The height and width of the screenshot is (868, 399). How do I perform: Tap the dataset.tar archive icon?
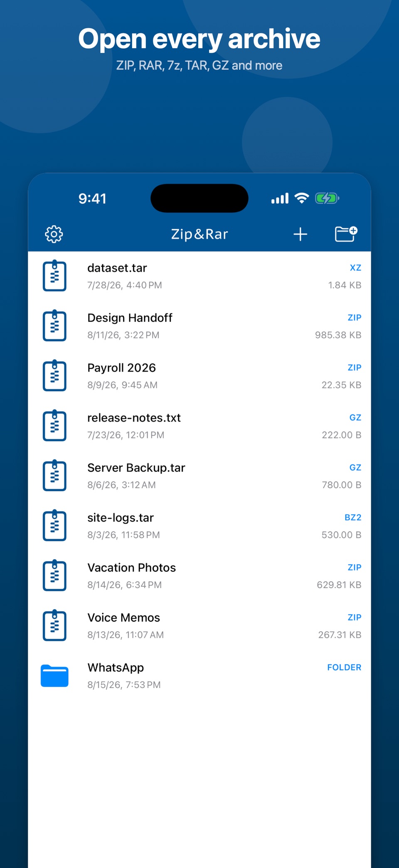(x=54, y=276)
